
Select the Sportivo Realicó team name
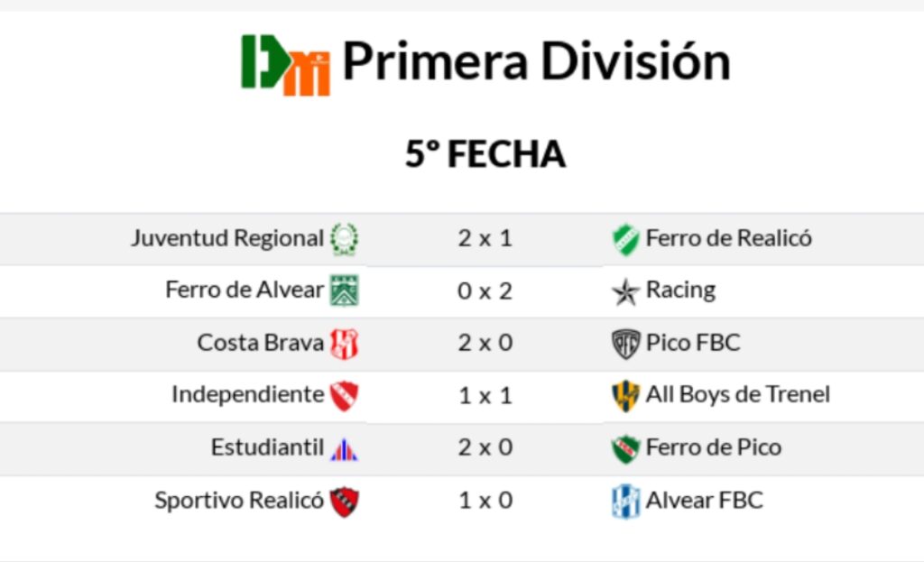coord(238,500)
